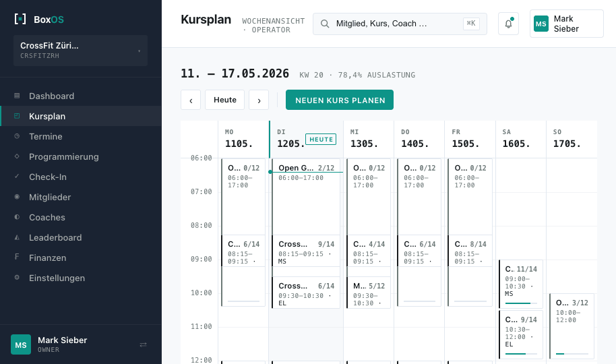Click occupancy bar on Saturday 11/14 class
The width and height of the screenshot is (616, 364).
[522, 303]
